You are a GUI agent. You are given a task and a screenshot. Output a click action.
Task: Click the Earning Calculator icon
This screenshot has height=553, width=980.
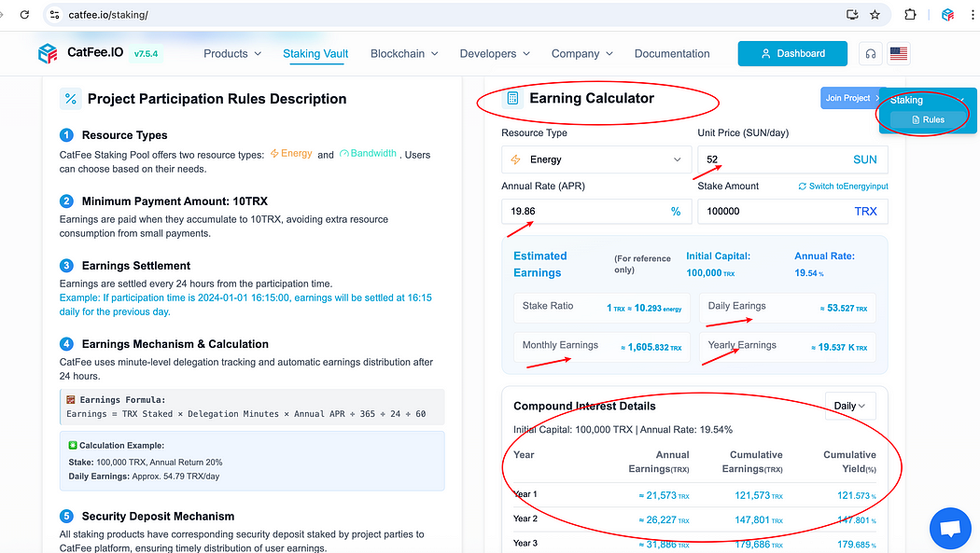point(512,98)
